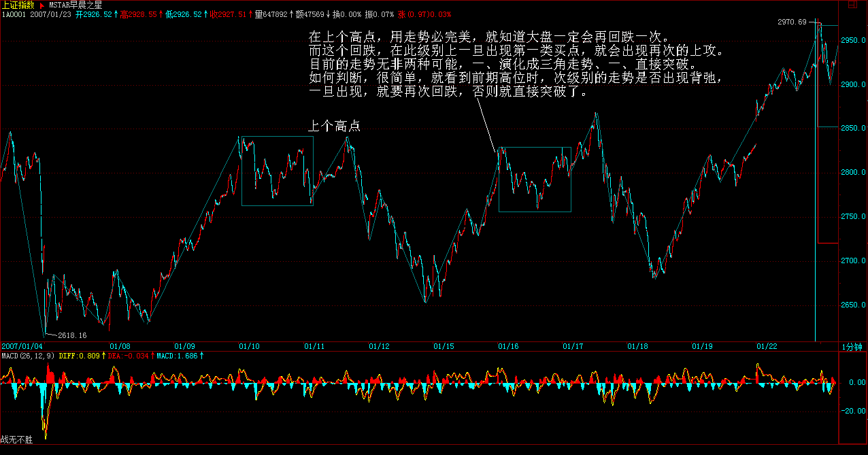Click the 2618.16 low price marker

tap(72, 335)
